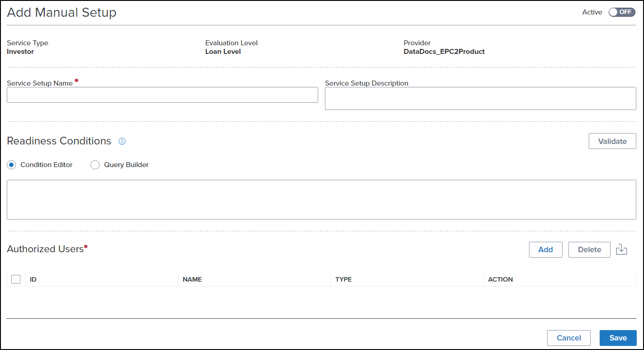This screenshot has width=644, height=350.
Task: Toggle the Active switch on
Action: 622,12
